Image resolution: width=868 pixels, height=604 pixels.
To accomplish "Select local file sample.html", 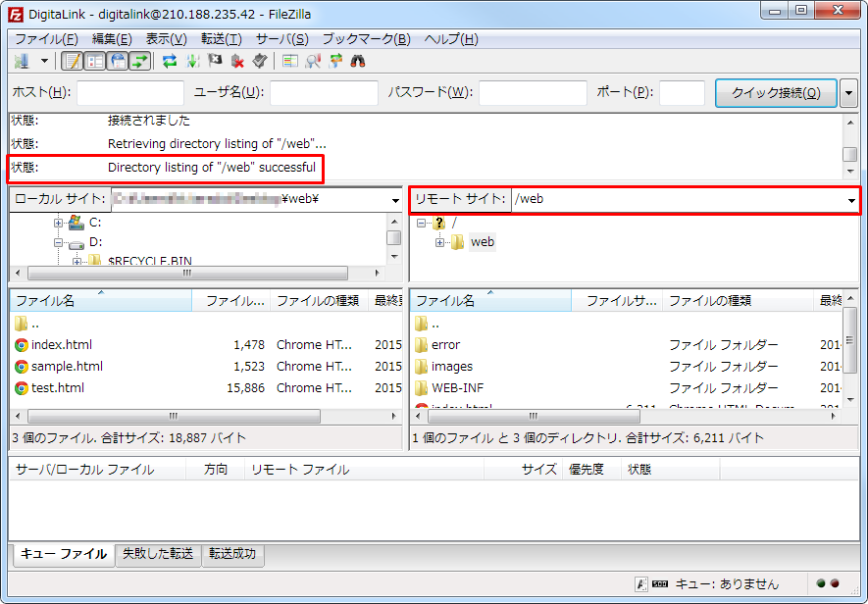I will tap(67, 367).
